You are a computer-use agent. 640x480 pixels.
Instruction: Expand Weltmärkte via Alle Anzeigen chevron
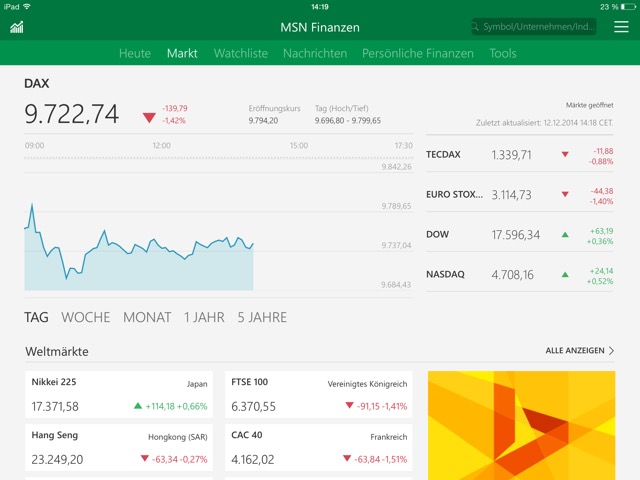coord(611,351)
